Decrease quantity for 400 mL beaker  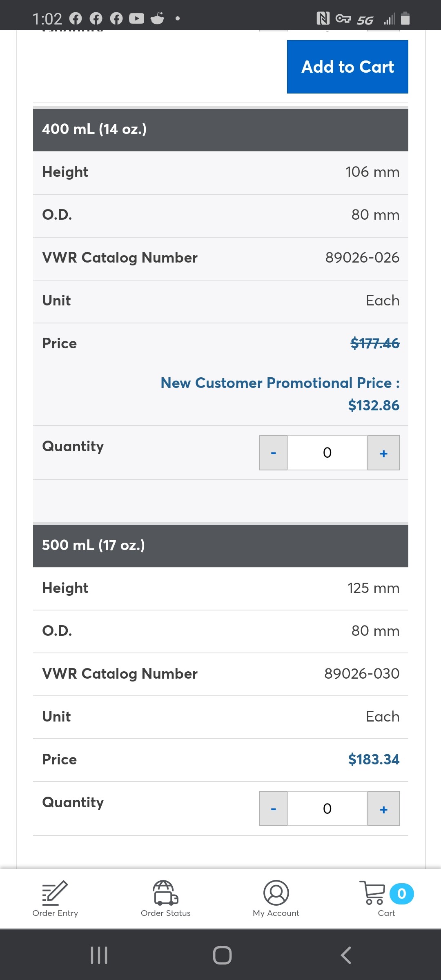[273, 453]
